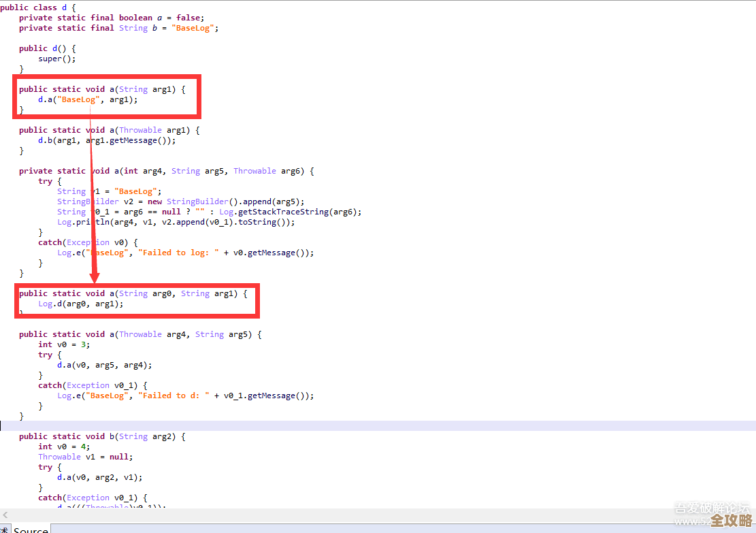Viewport: 756px width, 533px height.
Task: Click the 'int v0 = 3' declaration
Action: click(x=63, y=344)
